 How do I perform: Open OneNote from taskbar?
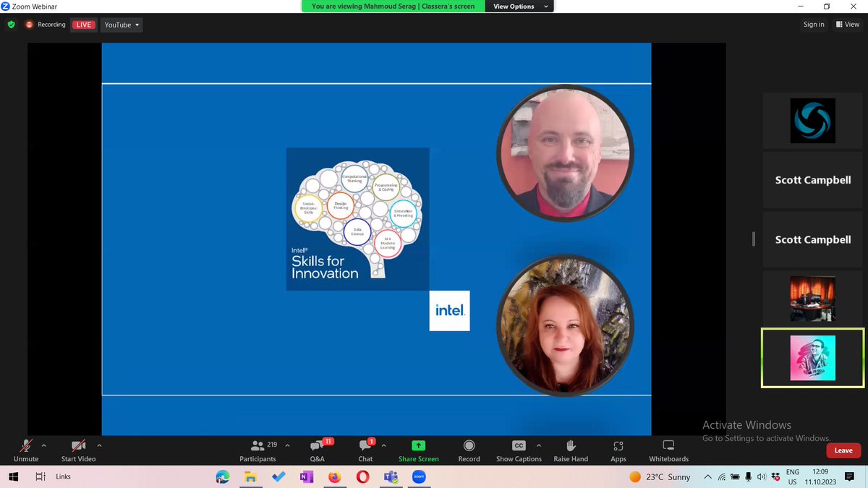(306, 477)
